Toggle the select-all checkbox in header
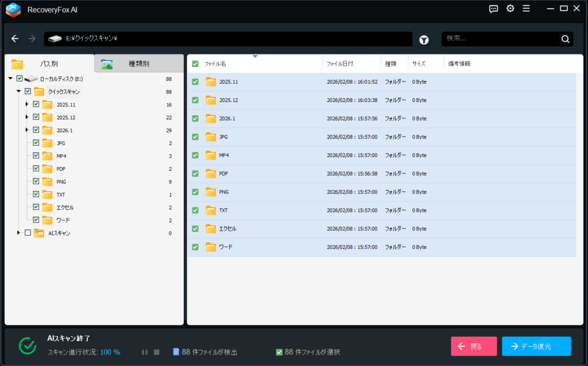This screenshot has height=366, width=588. click(195, 64)
